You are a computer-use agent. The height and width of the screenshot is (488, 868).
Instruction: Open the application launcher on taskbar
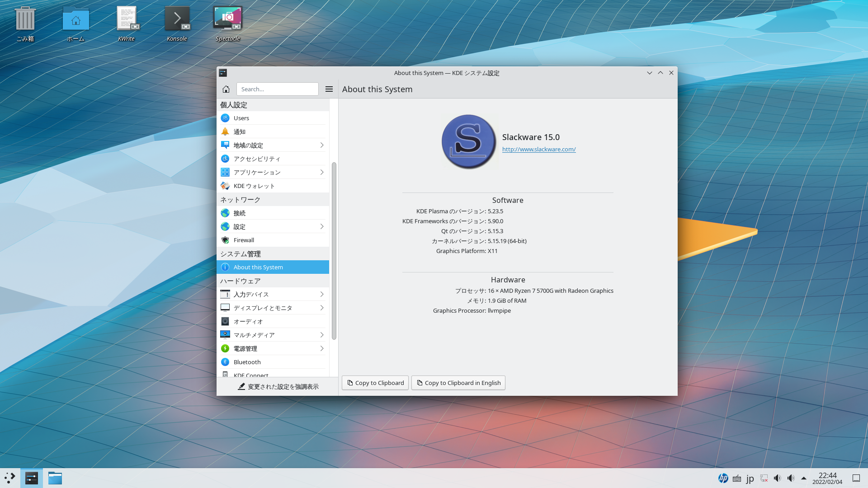[x=10, y=478]
